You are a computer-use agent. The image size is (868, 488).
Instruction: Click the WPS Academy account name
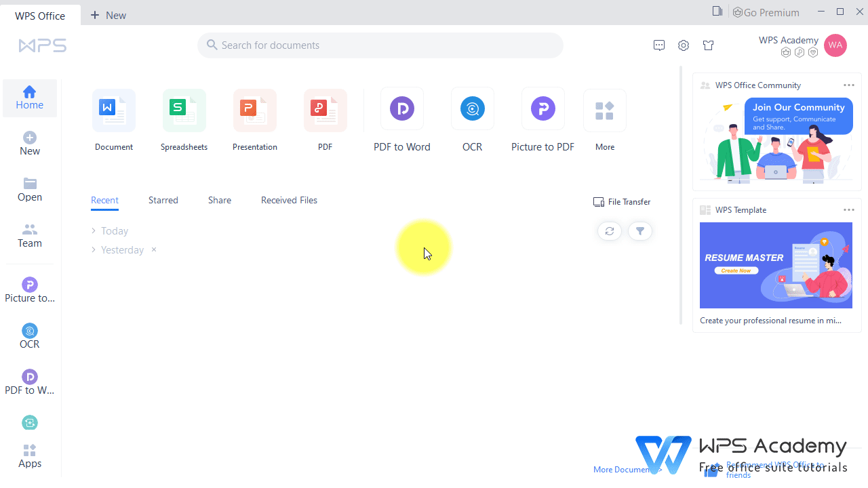click(x=789, y=40)
